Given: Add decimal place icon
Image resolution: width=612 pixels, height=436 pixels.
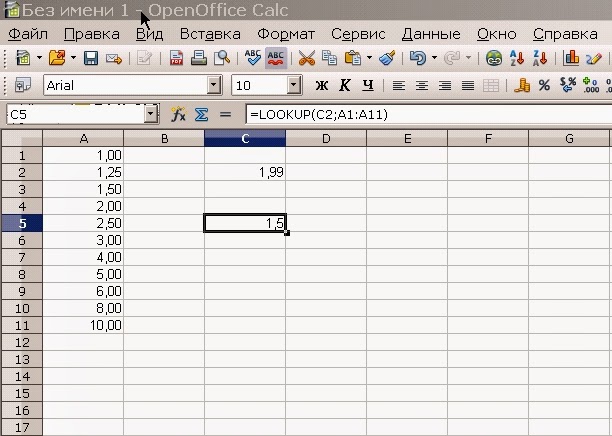Looking at the screenshot, I should point(591,85).
